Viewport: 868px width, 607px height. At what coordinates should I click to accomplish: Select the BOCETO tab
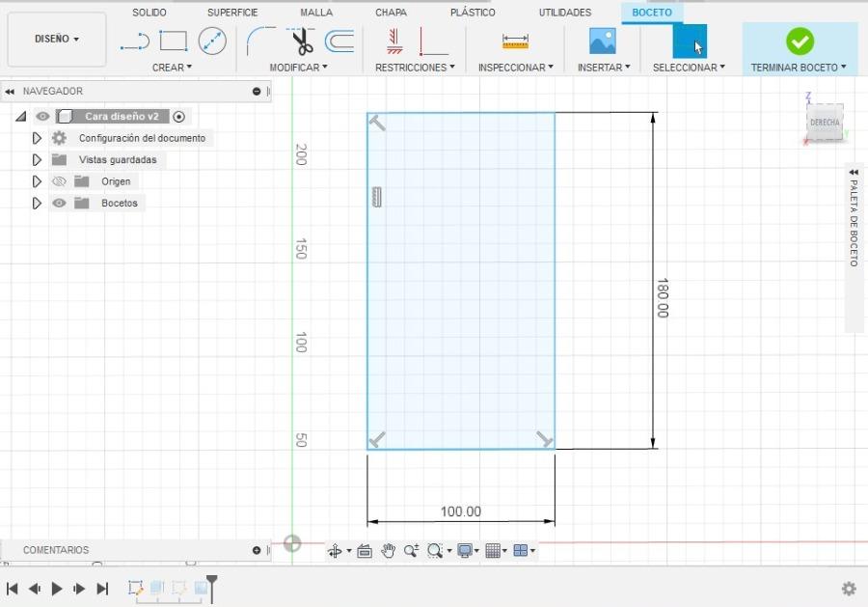pyautogui.click(x=652, y=13)
